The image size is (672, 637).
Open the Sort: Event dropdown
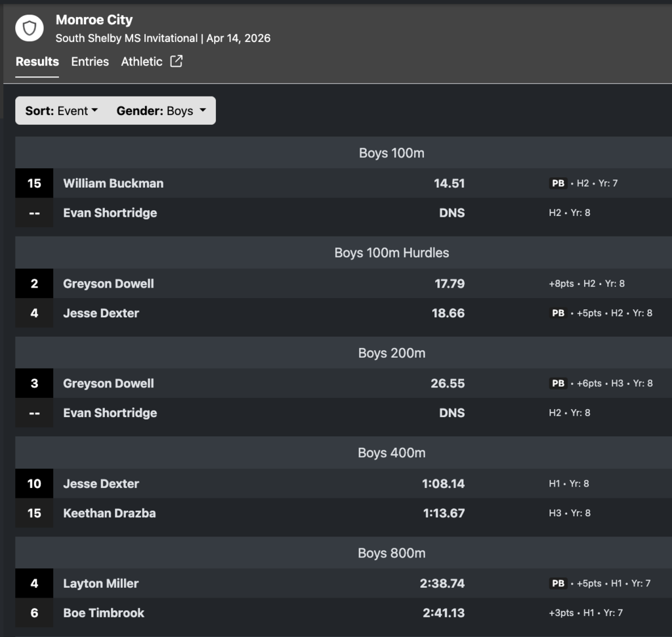pos(62,111)
